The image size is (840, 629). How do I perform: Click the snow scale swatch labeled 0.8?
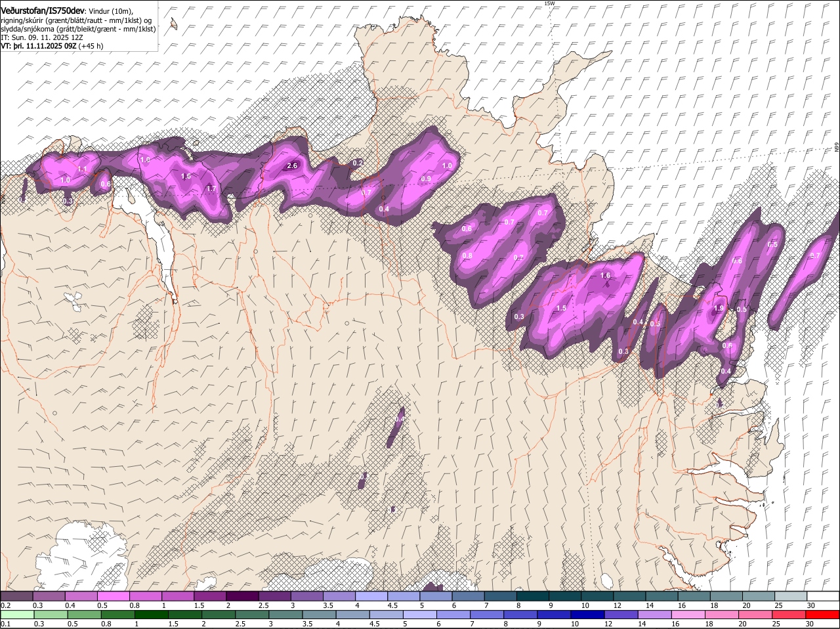[x=145, y=596]
